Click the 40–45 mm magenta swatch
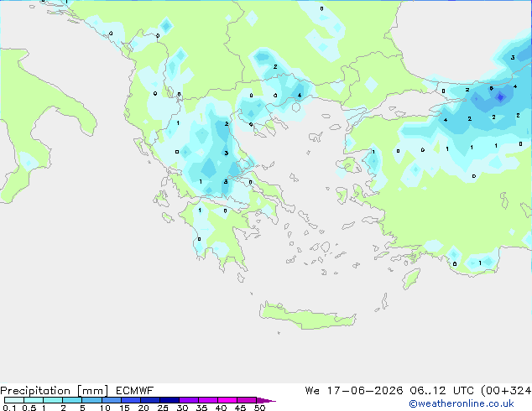The image size is (532, 411). point(227,400)
